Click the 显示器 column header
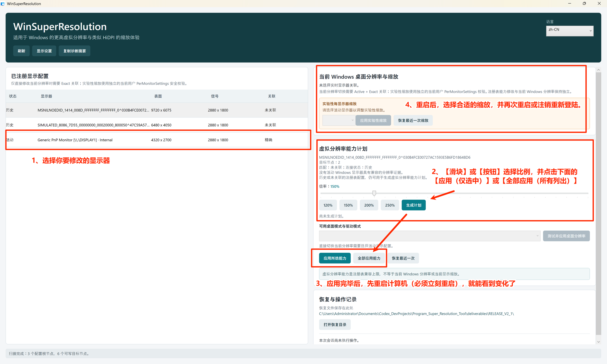This screenshot has width=607, height=364. [x=46, y=96]
